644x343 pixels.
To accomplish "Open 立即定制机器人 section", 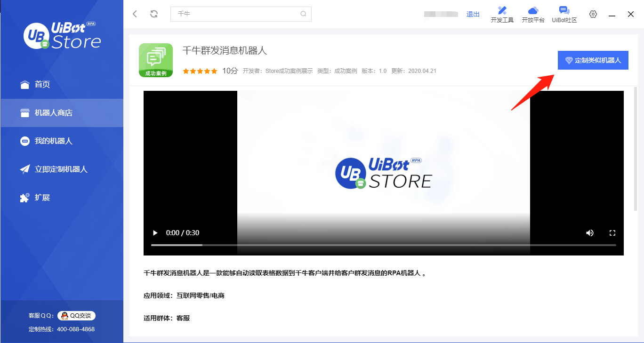I will click(53, 169).
